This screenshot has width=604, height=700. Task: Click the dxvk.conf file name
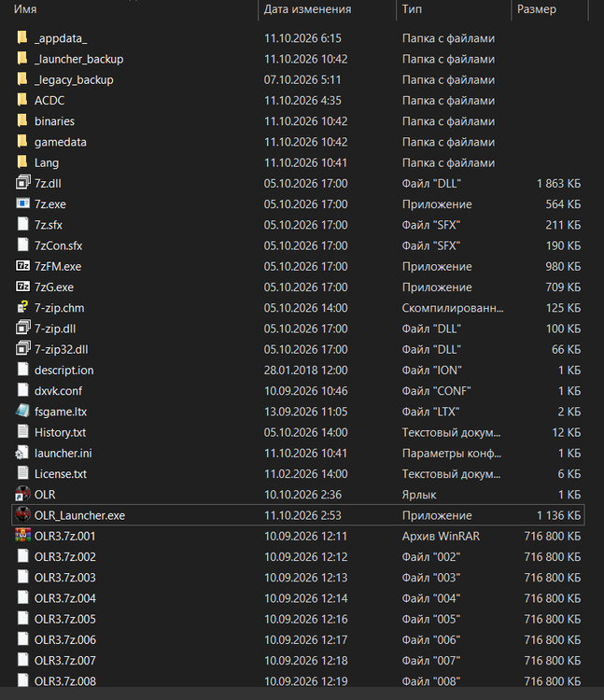pos(59,391)
